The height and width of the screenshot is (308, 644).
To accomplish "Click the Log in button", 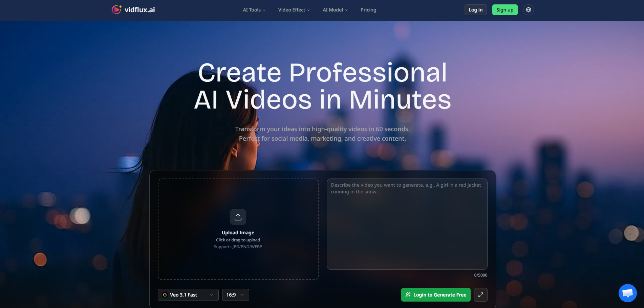I will tap(475, 10).
